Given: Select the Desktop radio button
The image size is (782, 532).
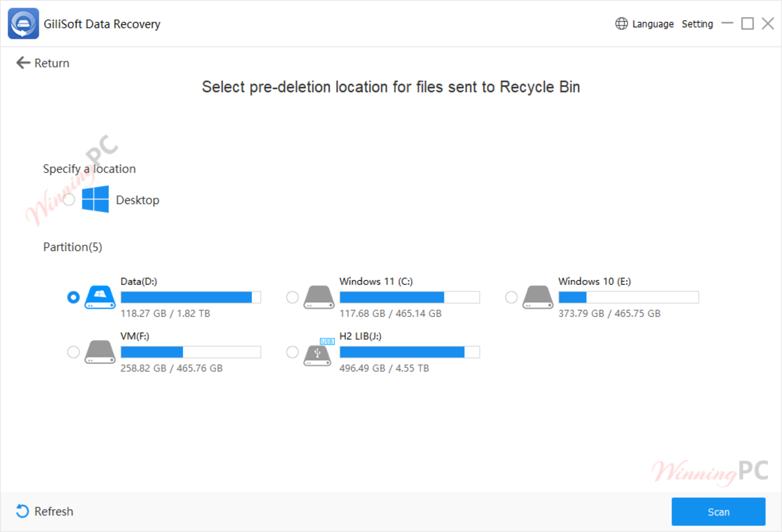Looking at the screenshot, I should click(69, 200).
